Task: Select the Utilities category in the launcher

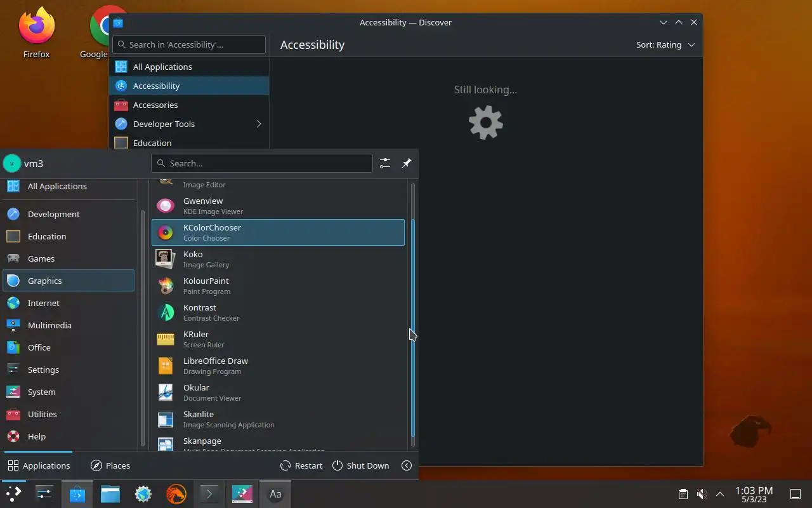Action: coord(69,414)
